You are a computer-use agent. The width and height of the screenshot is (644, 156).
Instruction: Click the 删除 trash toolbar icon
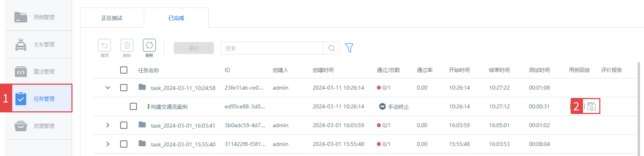coord(127,45)
